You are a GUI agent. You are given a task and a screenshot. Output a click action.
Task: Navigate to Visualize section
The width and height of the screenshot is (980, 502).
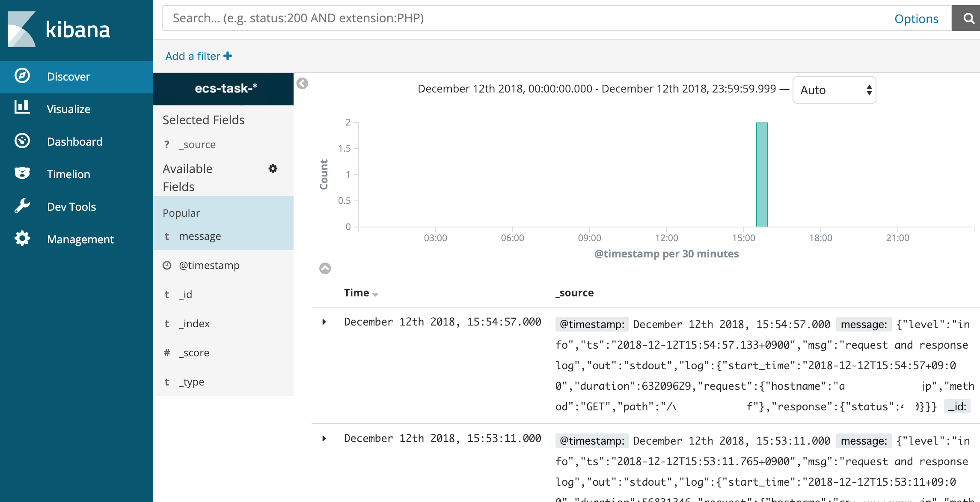69,109
